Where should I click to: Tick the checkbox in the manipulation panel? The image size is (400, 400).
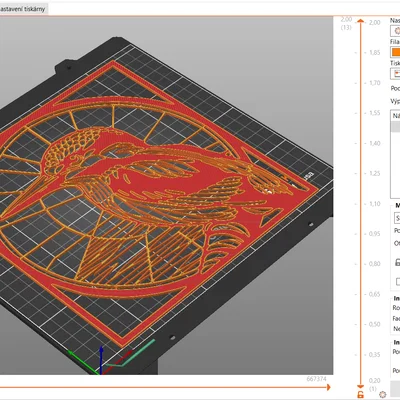398,282
